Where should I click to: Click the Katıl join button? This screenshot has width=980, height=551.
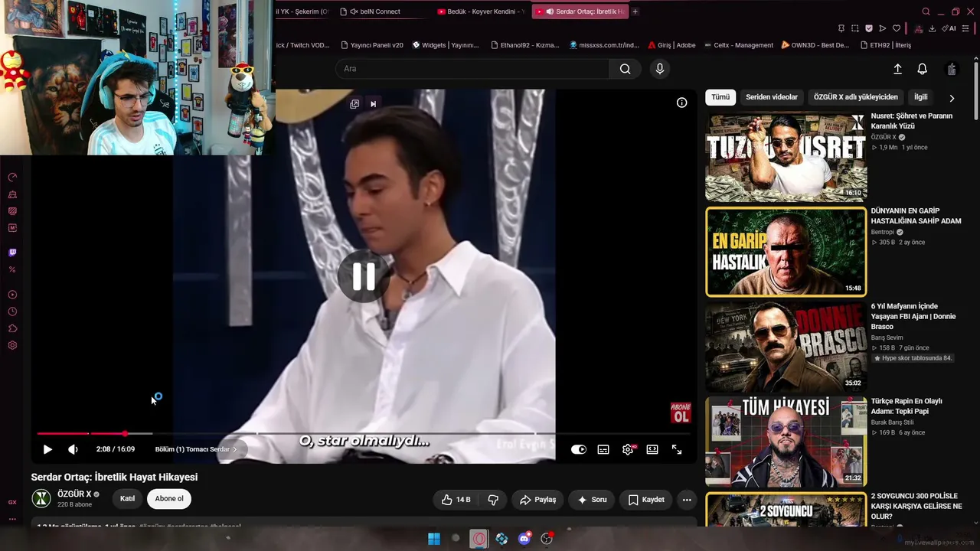(x=127, y=499)
